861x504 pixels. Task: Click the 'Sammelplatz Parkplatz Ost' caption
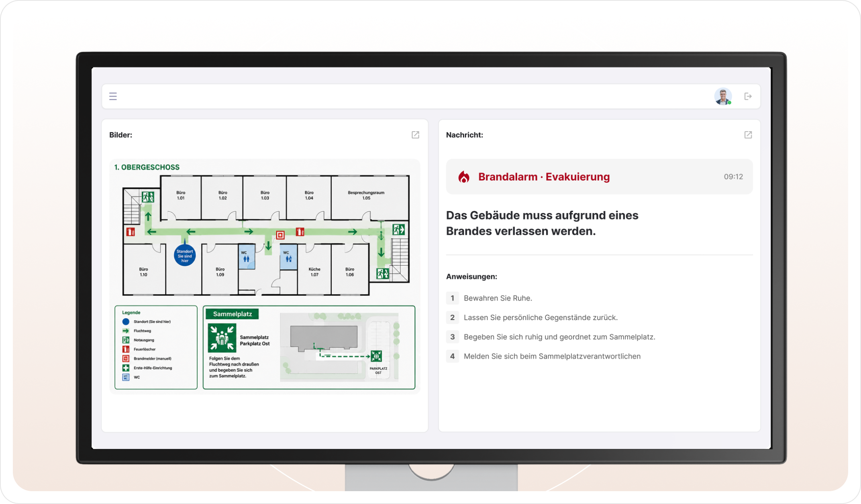(255, 341)
